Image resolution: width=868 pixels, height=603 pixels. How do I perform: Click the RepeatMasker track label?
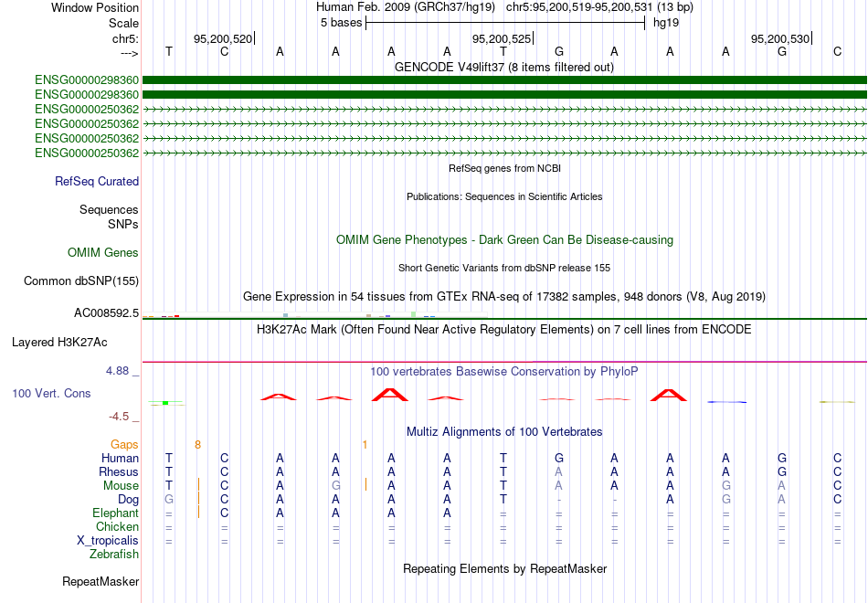click(x=101, y=581)
